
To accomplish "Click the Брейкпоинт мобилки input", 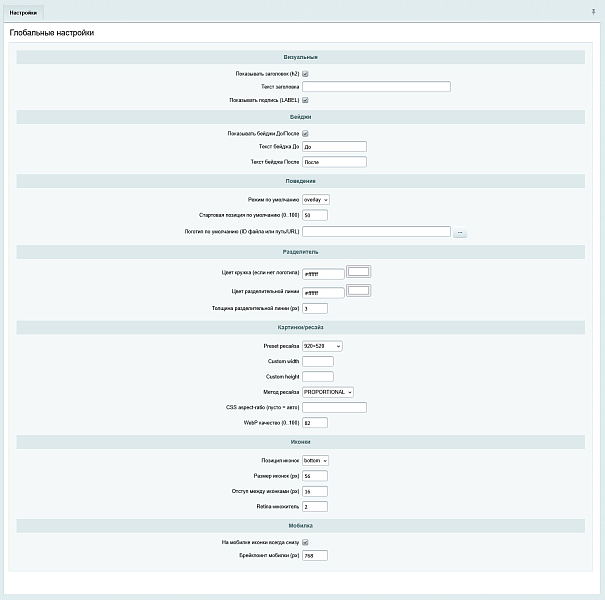I will point(314,556).
